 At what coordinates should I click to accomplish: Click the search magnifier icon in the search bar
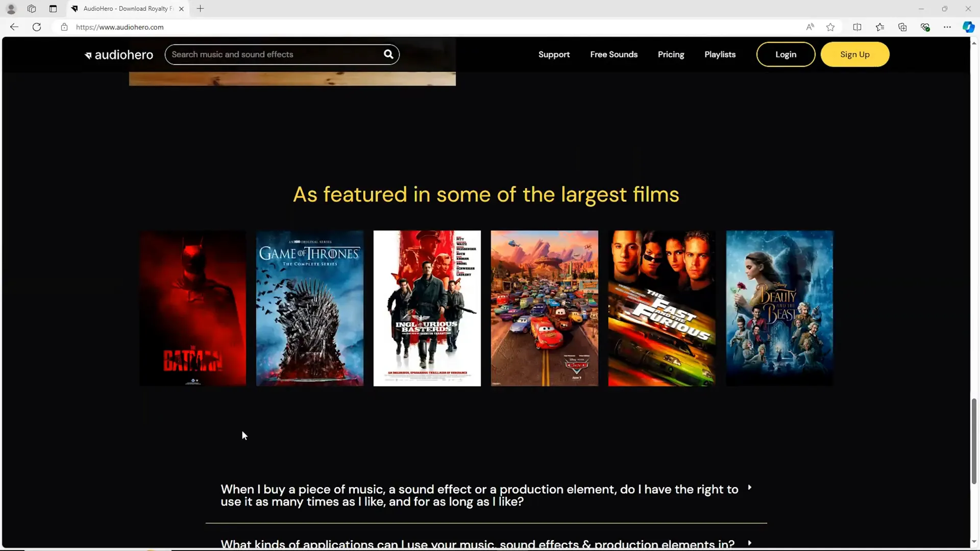tap(388, 54)
